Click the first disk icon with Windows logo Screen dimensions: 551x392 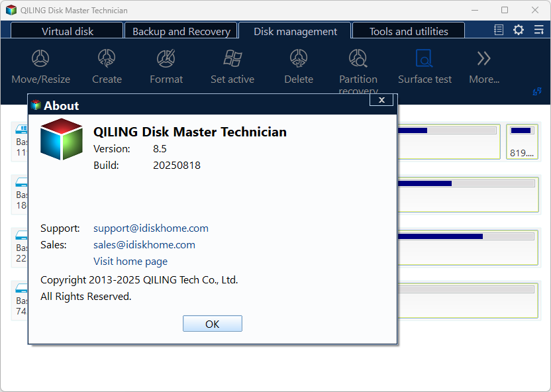point(21,130)
